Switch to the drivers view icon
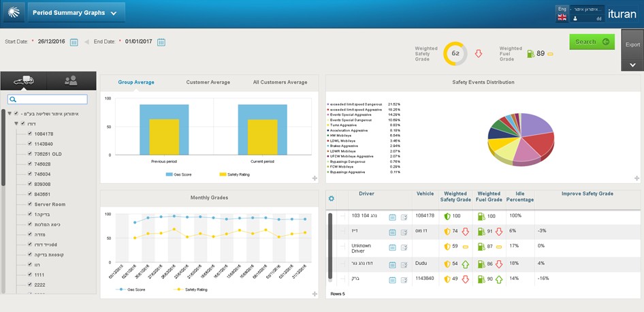 click(71, 80)
